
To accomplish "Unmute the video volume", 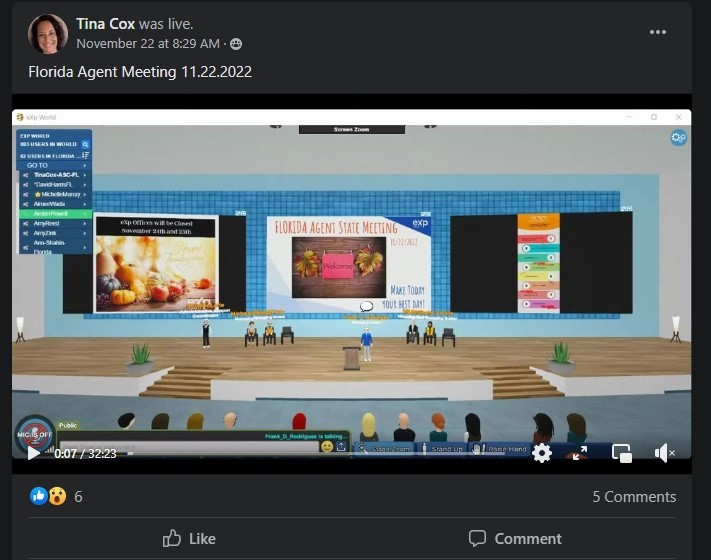I will click(x=664, y=453).
